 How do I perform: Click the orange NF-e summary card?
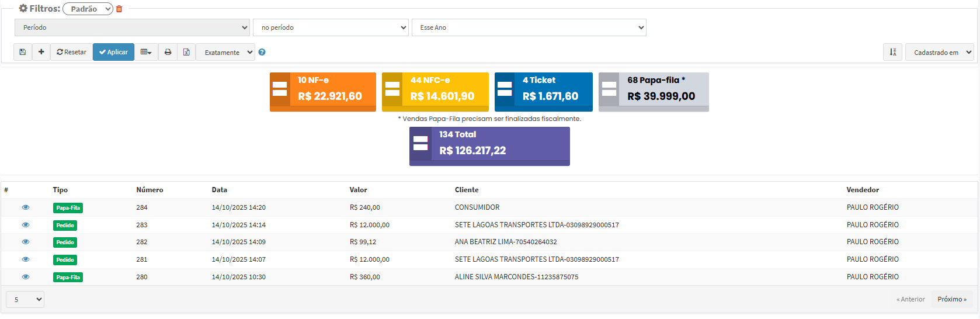pyautogui.click(x=322, y=92)
